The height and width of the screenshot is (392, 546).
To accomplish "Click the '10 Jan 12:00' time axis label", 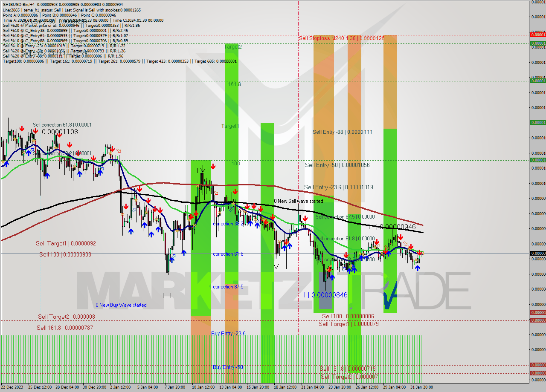I will 203,387.
